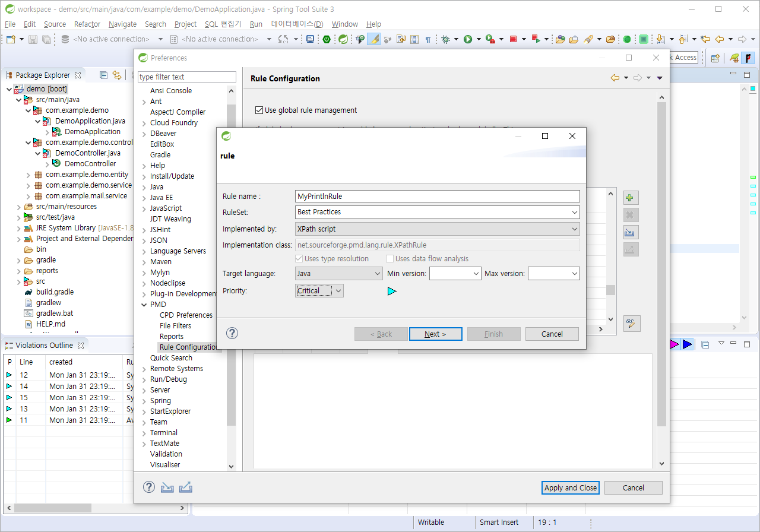Click Cancel in Preferences dialog
The height and width of the screenshot is (532, 760).
pos(634,487)
